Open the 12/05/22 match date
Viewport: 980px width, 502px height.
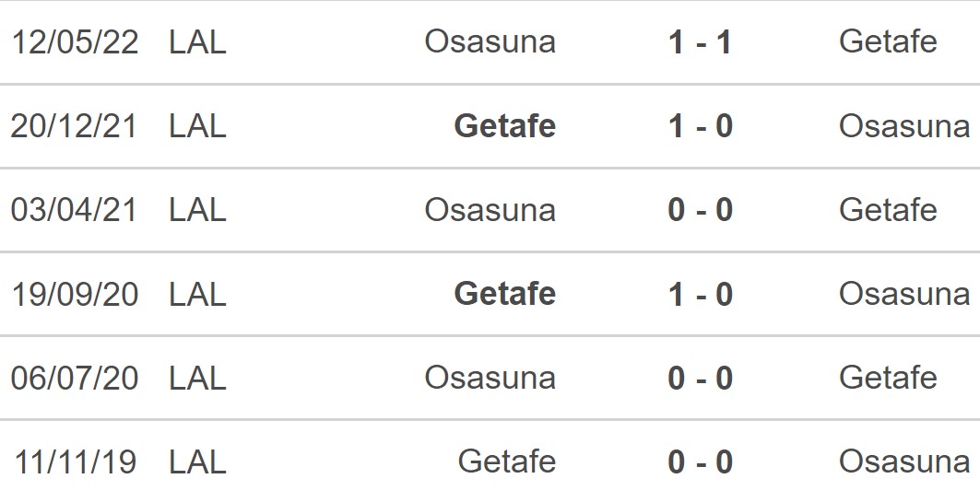(x=75, y=42)
